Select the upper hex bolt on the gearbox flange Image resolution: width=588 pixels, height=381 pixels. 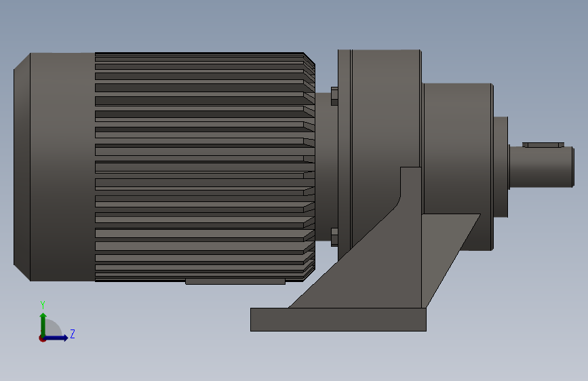click(334, 96)
